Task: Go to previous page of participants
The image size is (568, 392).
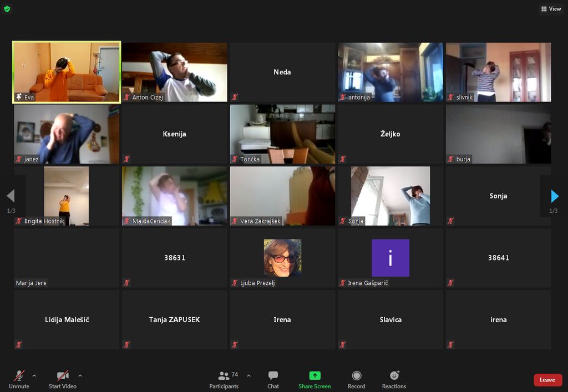Action: [x=11, y=196]
